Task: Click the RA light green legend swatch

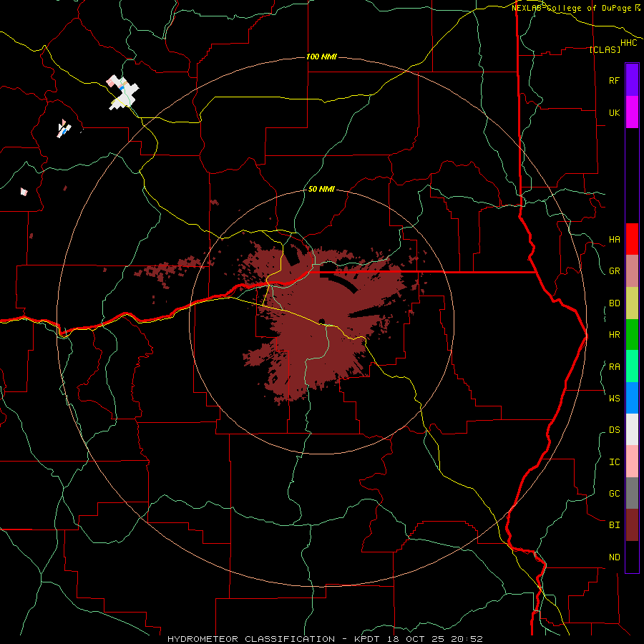Action: 632,366
